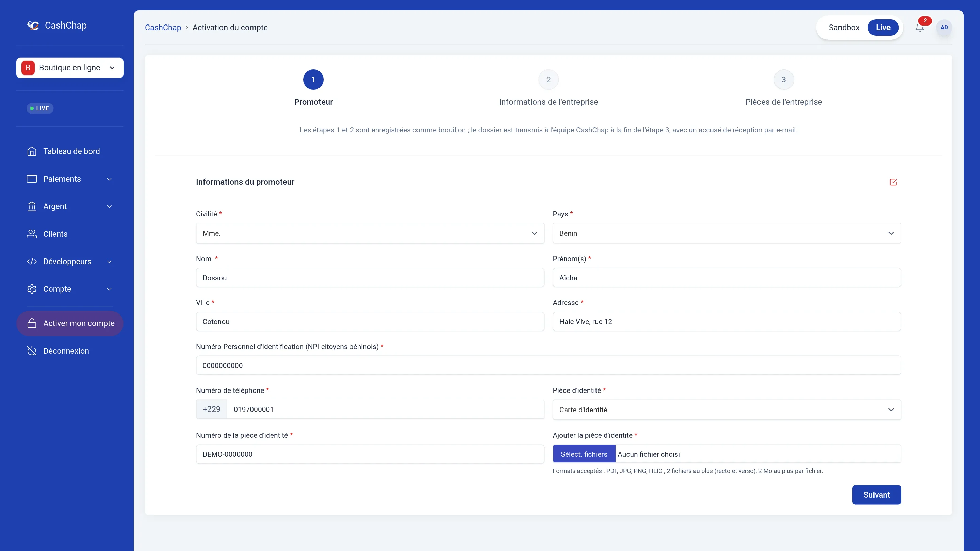Click the edit icon beside Informations du promoteur
The width and height of the screenshot is (980, 551).
[893, 182]
